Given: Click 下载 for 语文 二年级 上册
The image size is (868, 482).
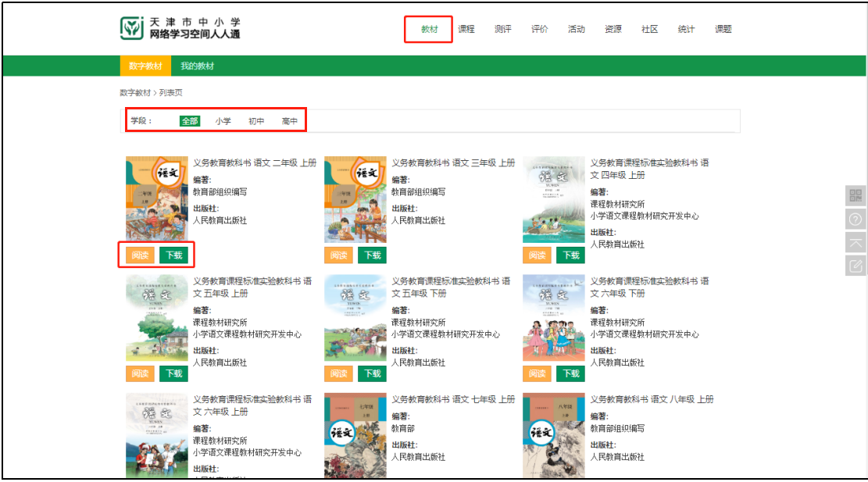Looking at the screenshot, I should [x=173, y=255].
